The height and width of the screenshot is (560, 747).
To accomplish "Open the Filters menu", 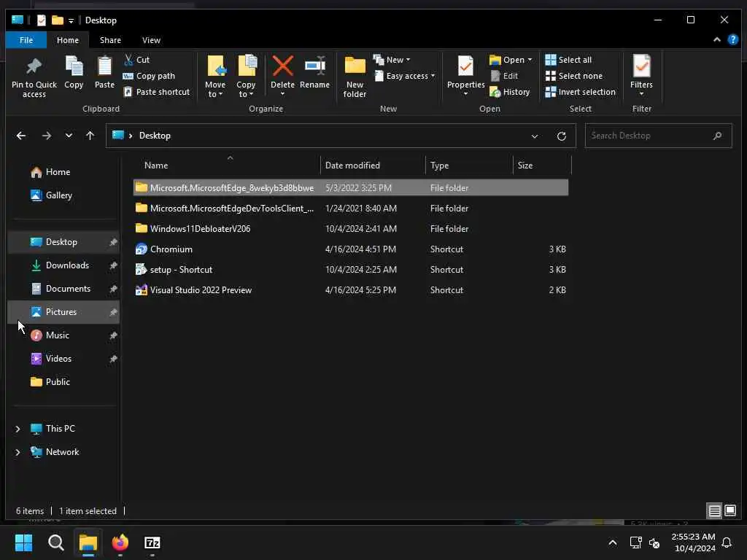I will click(641, 75).
